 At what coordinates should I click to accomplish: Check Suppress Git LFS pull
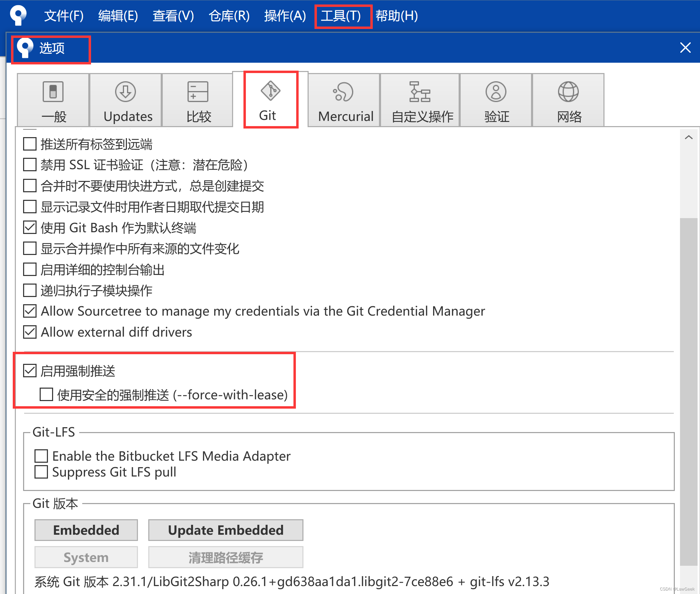click(41, 472)
